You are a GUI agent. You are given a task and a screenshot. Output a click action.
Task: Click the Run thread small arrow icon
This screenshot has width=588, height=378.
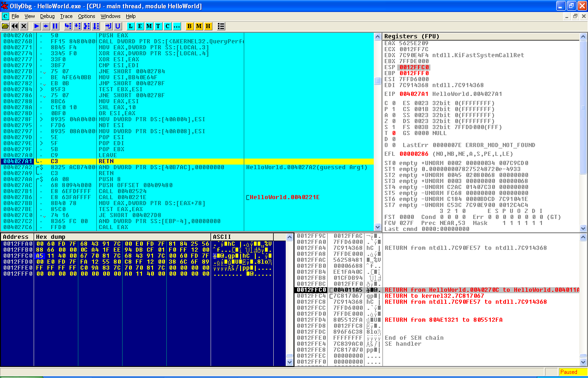(x=46, y=26)
